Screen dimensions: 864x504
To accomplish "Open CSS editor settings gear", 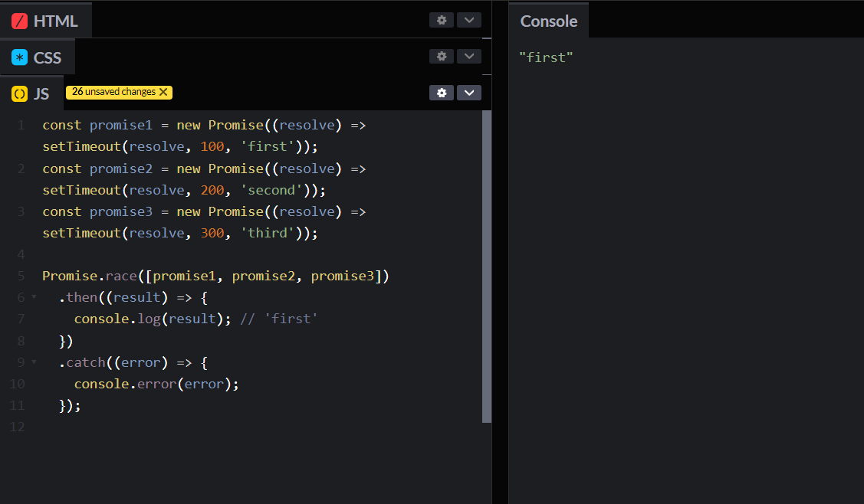I will 442,56.
